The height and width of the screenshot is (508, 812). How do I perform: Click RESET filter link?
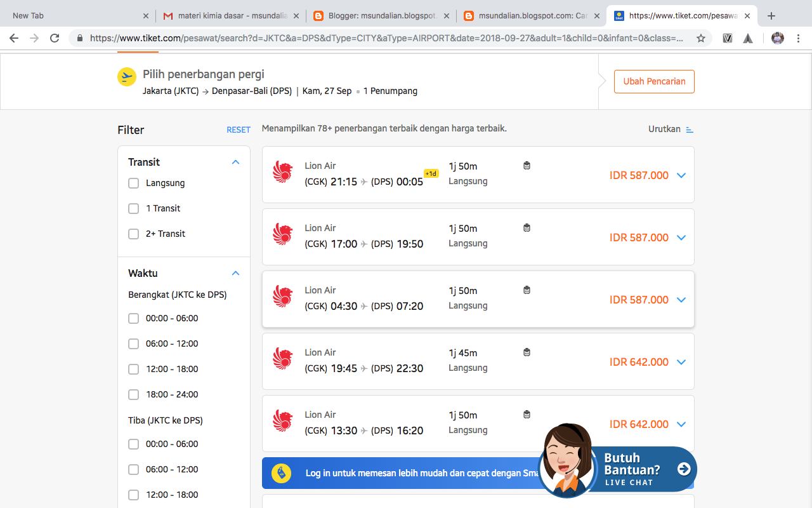pos(239,130)
